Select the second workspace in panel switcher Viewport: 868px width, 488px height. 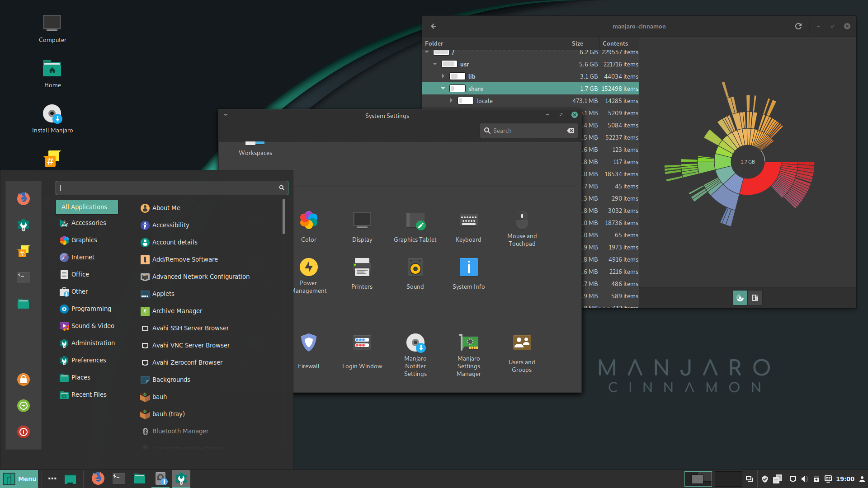727,479
